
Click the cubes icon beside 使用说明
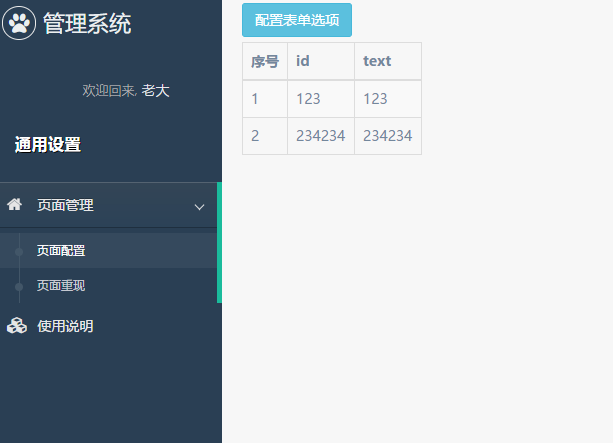[x=17, y=326]
